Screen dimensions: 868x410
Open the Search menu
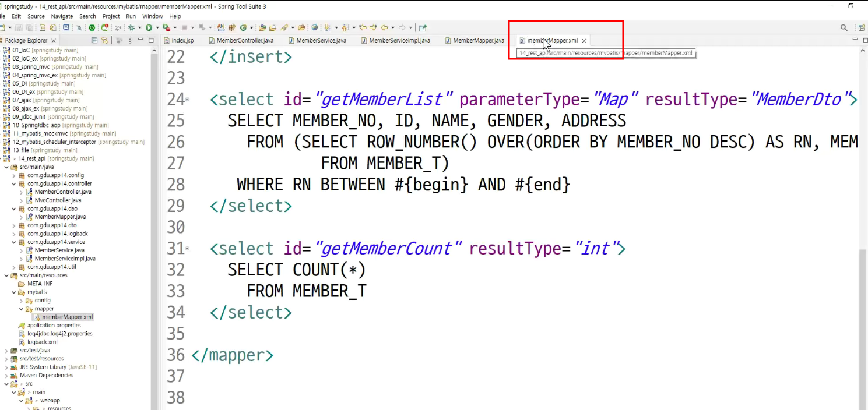pyautogui.click(x=87, y=16)
